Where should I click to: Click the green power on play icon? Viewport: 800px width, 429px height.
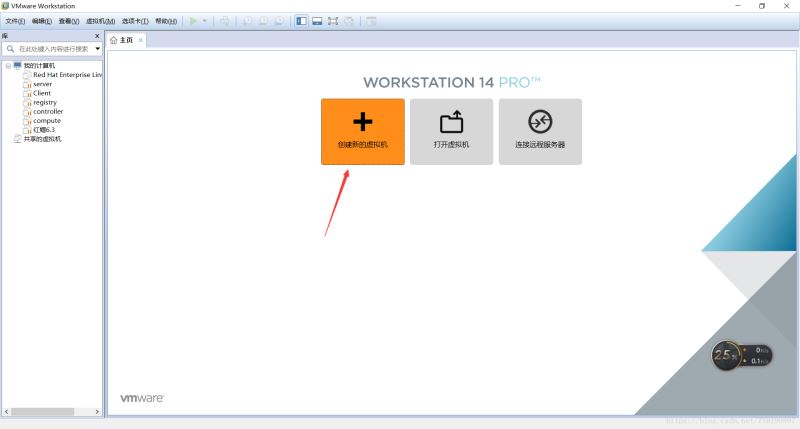[193, 21]
